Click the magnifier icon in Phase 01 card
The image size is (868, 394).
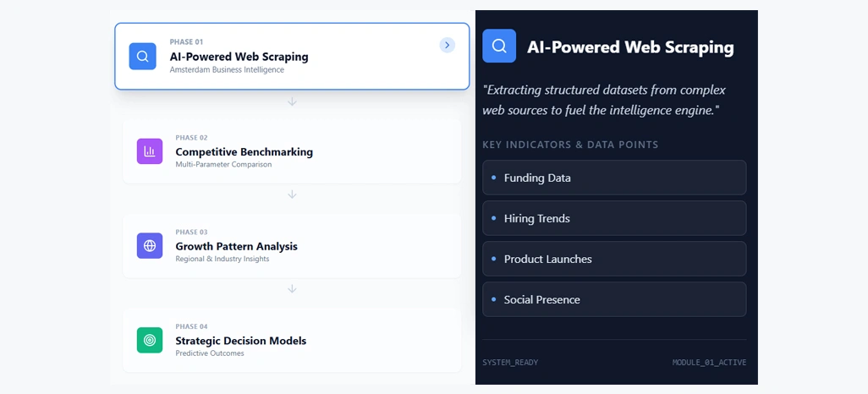(142, 57)
